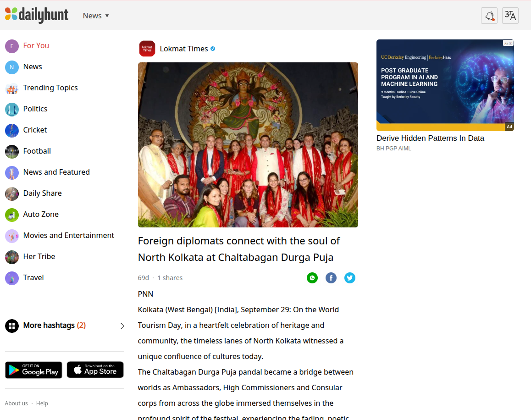Viewport: 531px width, 420px height.
Task: Share article on Facebook icon
Action: click(x=331, y=278)
